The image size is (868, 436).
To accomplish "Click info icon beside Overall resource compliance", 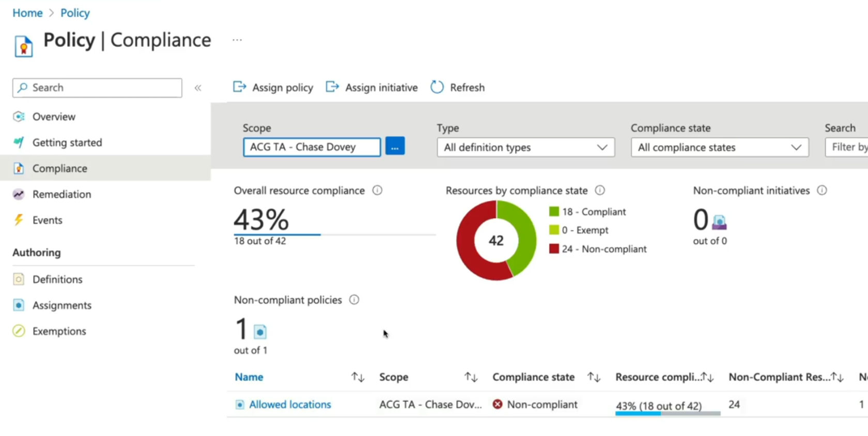I will [377, 191].
